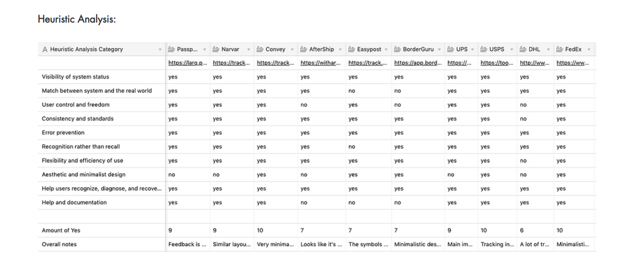Click the field type icon next to USPS
The image size is (644, 271).
pos(484,49)
